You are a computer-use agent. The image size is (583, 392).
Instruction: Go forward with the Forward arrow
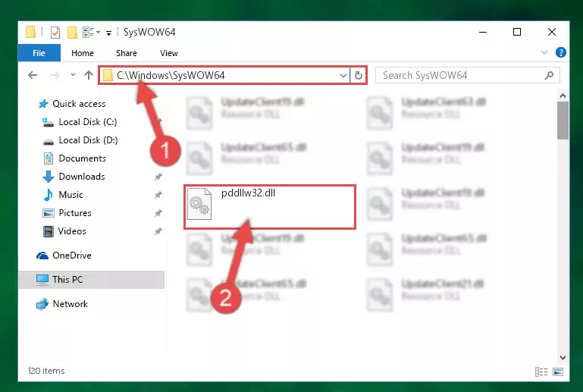pos(55,76)
